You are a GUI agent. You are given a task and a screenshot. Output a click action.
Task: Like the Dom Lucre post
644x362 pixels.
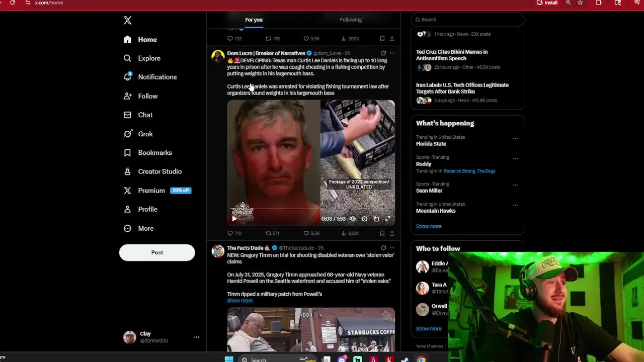pos(311,233)
